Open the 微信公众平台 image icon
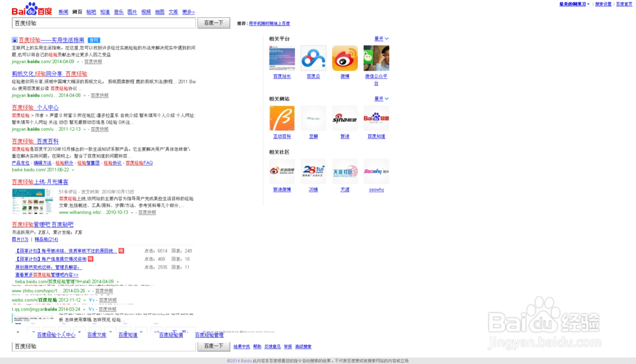The image size is (636, 364). [376, 58]
